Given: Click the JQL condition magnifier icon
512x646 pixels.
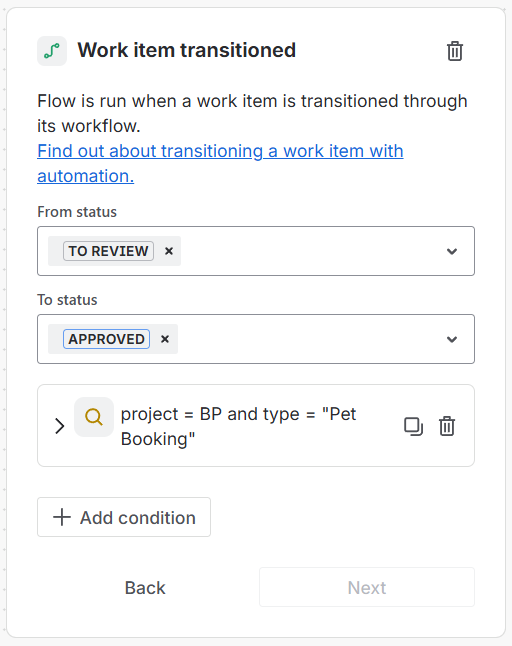Looking at the screenshot, I should pyautogui.click(x=94, y=417).
